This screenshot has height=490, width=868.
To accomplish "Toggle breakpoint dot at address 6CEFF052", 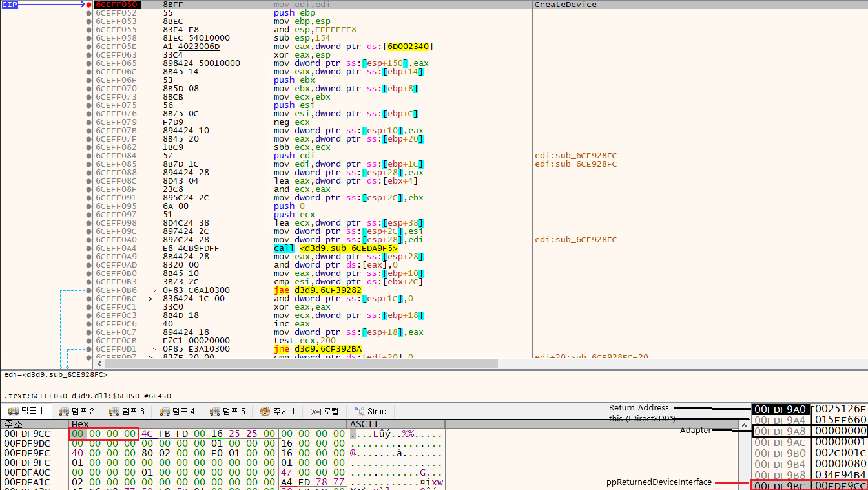I will (88, 13).
